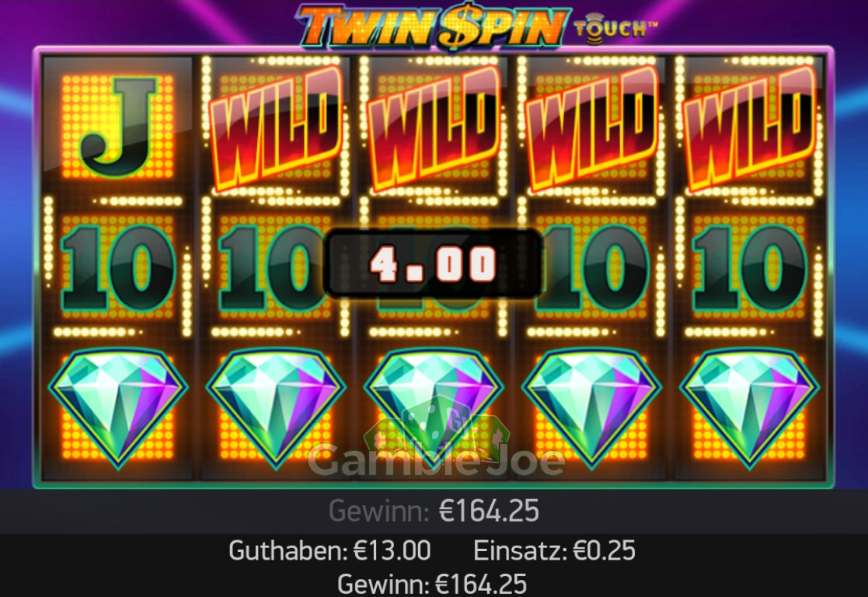Screen dimensions: 868x597
Task: Click the Touch logo badge
Action: click(615, 27)
